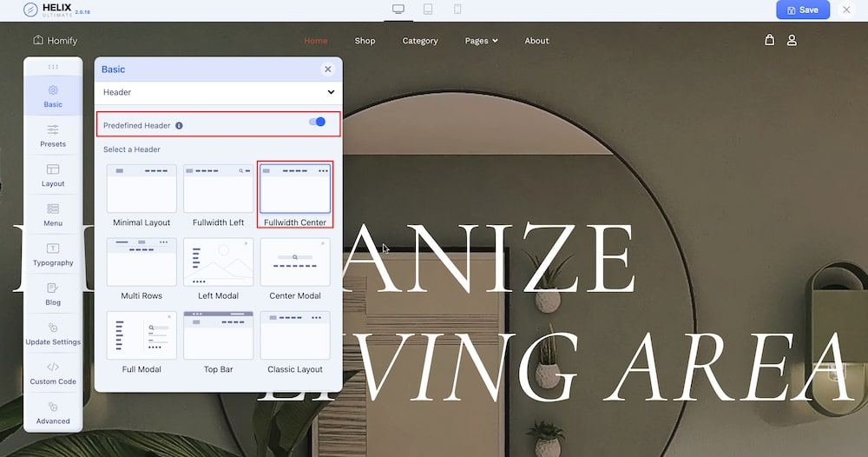Grab the sidebar drag handle dots

[x=53, y=67]
